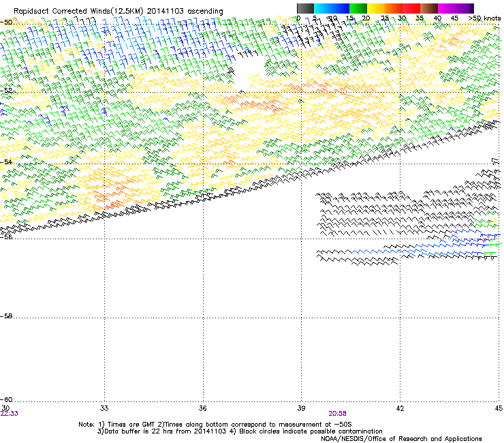Click the 33 longitude axis label

104,408
